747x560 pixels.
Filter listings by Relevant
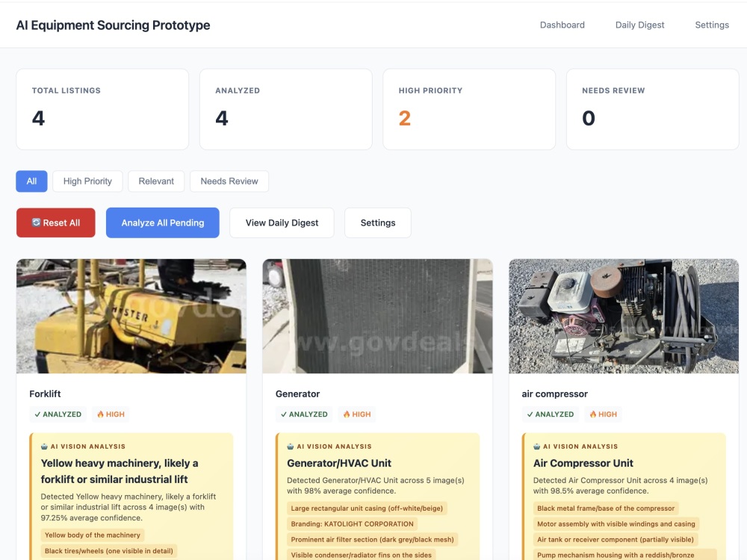(x=156, y=181)
